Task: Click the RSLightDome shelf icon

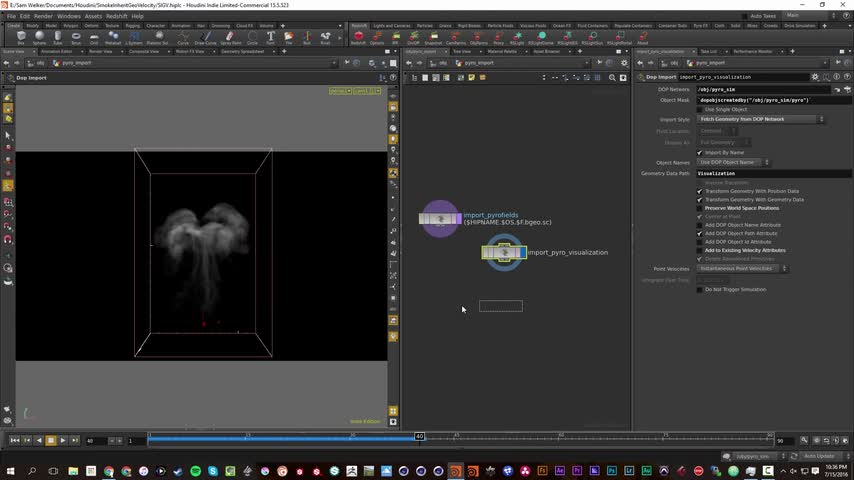Action: click(540, 38)
